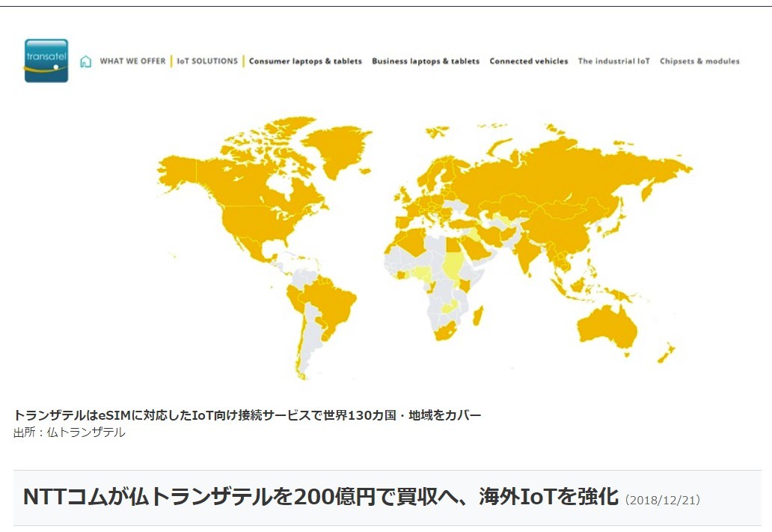The width and height of the screenshot is (772, 532).
Task: Select the Connected vehicles tab
Action: [x=529, y=61]
